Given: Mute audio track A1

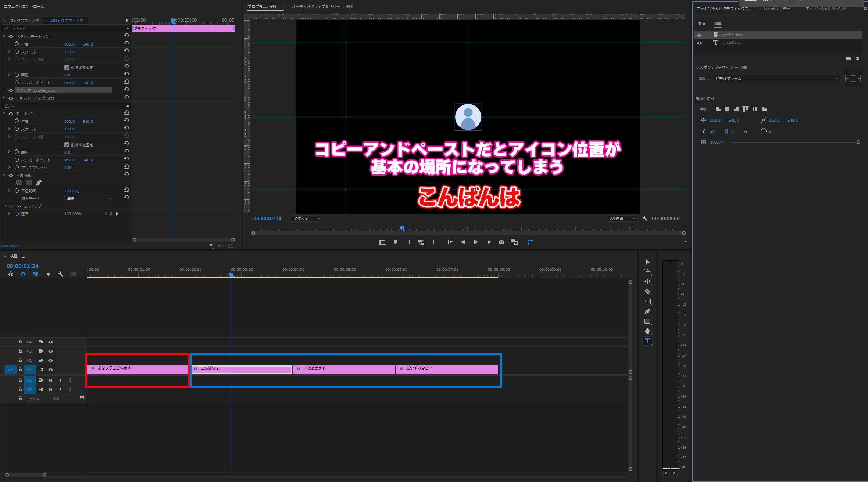Looking at the screenshot, I should click(x=51, y=380).
